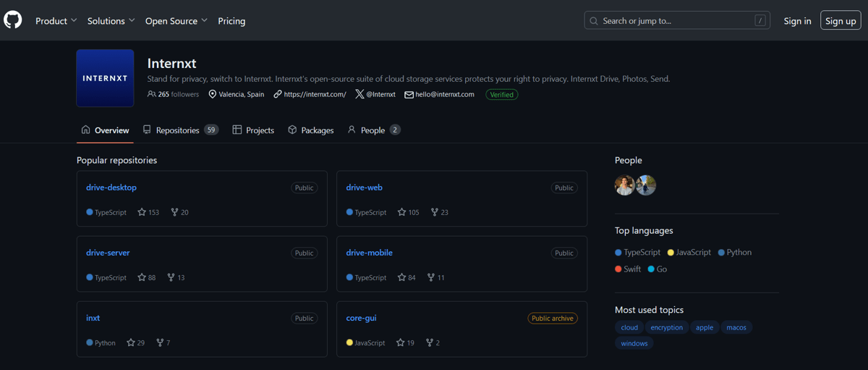Click the Verified badge

(501, 94)
